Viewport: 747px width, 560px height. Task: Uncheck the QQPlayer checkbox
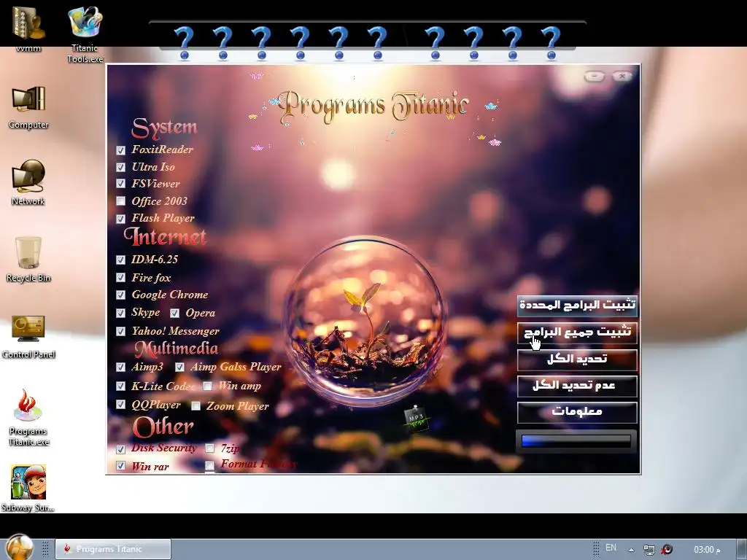click(x=120, y=405)
